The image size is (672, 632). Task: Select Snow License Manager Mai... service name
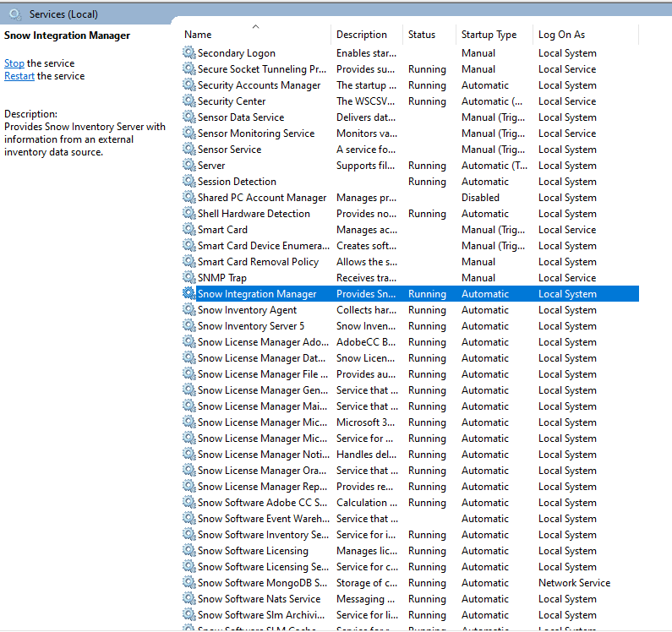(x=262, y=406)
